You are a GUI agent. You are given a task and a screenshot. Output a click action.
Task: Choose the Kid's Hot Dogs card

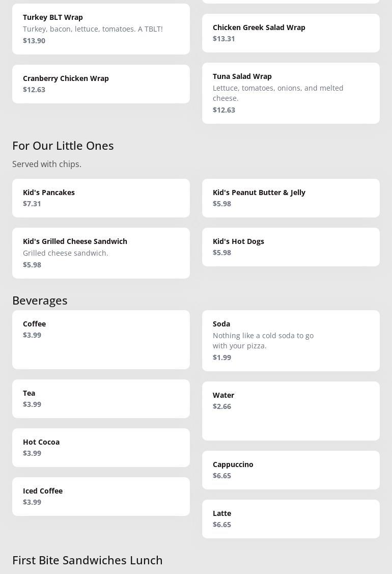(x=291, y=247)
